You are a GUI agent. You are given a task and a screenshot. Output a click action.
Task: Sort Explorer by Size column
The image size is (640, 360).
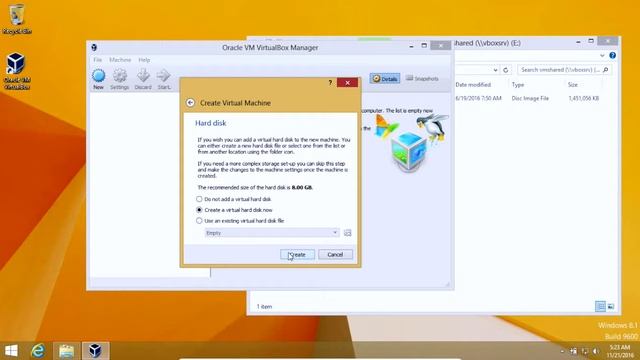tap(573, 85)
